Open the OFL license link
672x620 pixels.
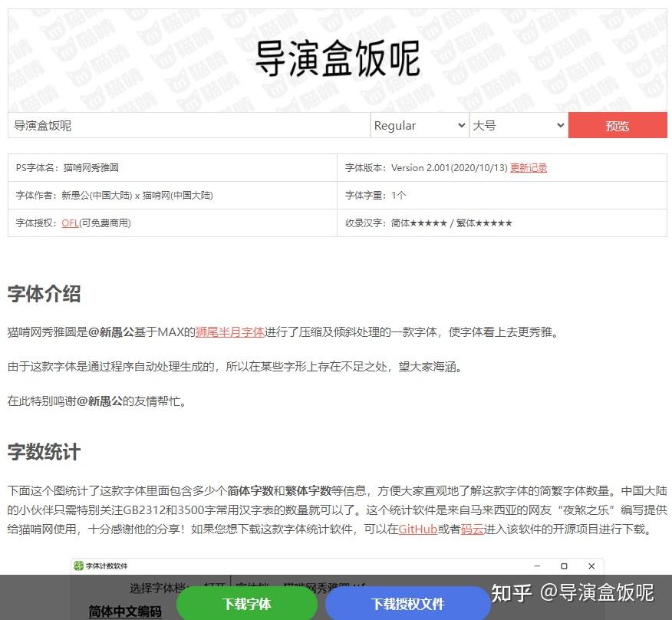click(70, 223)
